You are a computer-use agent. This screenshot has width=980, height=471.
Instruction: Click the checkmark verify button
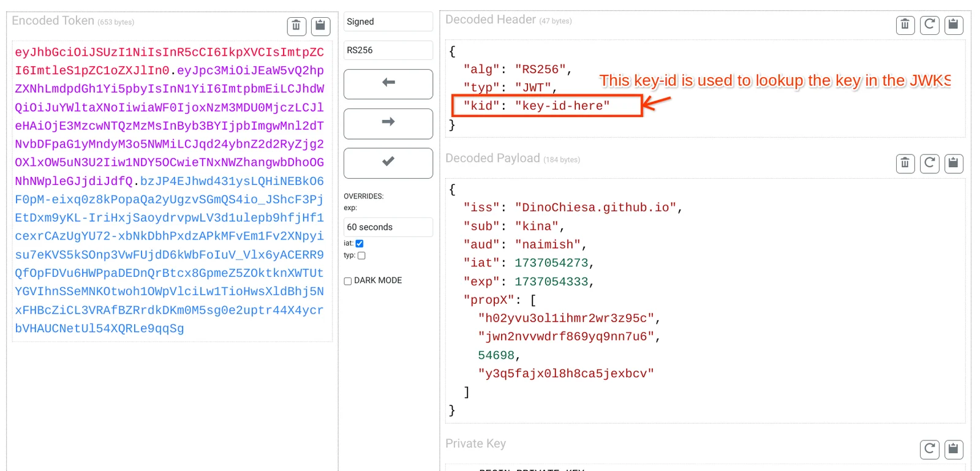coord(388,163)
